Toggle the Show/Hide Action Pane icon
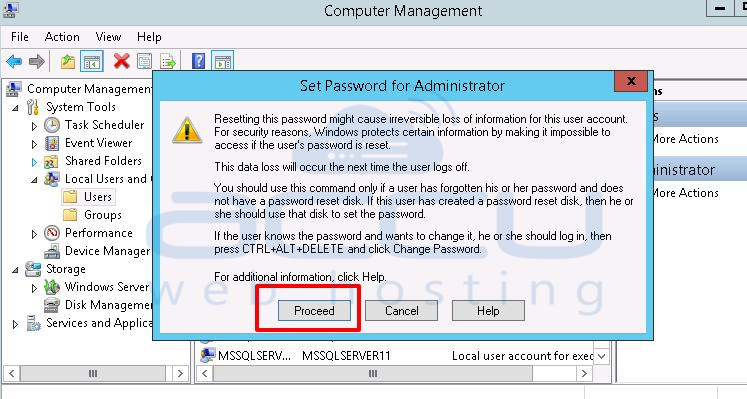Screen dimensions: 747x399 (x=222, y=61)
